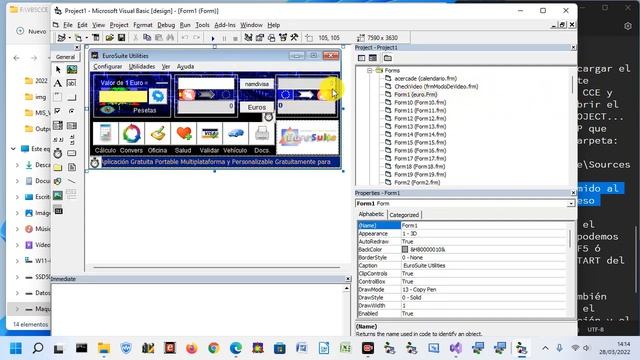Select the Timer control tool in toolbox

point(58,153)
